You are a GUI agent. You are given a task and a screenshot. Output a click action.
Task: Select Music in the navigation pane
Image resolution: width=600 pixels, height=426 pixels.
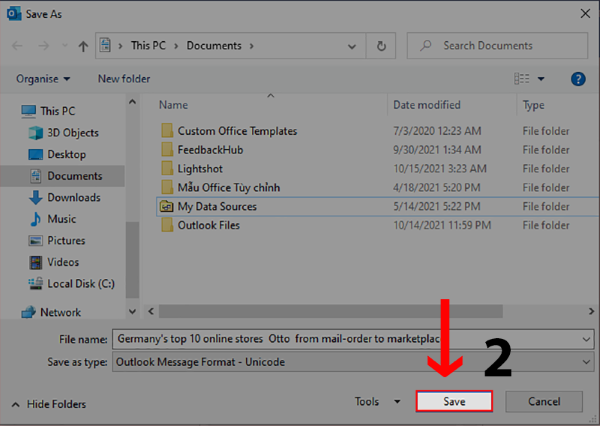point(61,219)
